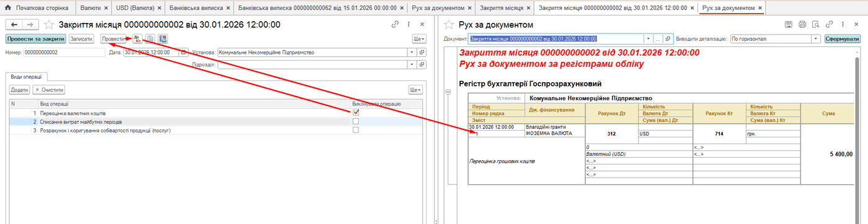
Task: Open the three-dot menu of Закриття місяця form
Action: 409,24
